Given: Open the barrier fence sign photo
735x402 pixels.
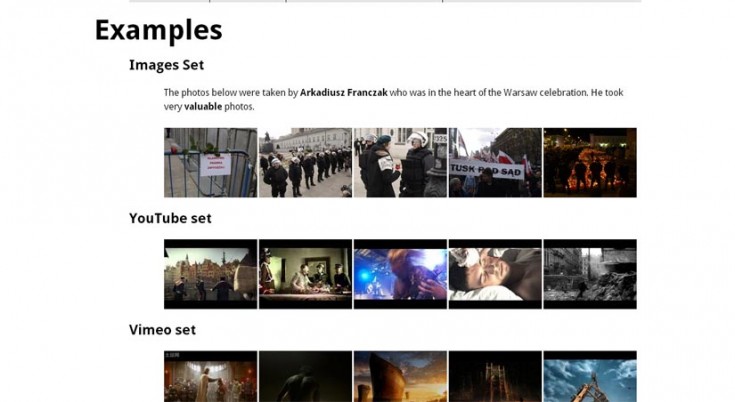Looking at the screenshot, I should pos(210,163).
